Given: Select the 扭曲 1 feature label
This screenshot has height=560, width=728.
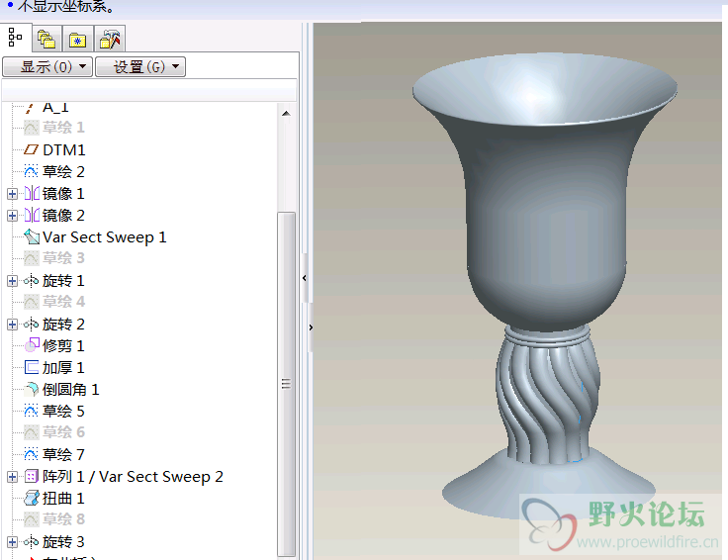Looking at the screenshot, I should (x=63, y=499).
